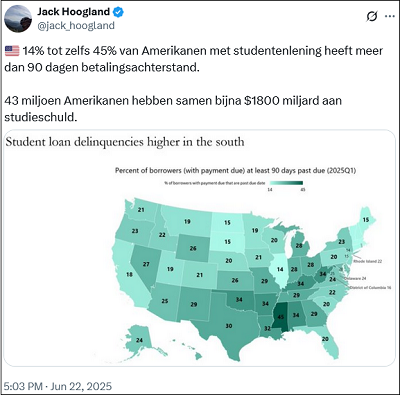Click the Grok slashed-circle icon
Image resolution: width=400 pixels, height=395 pixels.
click(372, 16)
